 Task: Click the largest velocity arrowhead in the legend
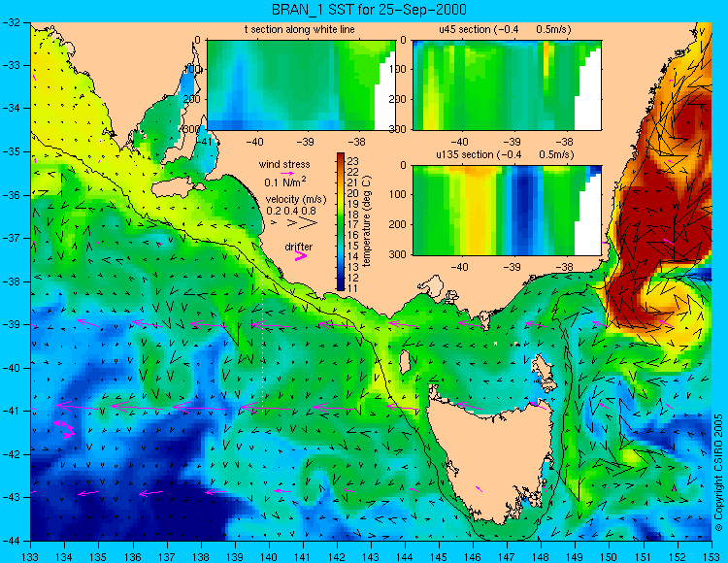click(308, 223)
